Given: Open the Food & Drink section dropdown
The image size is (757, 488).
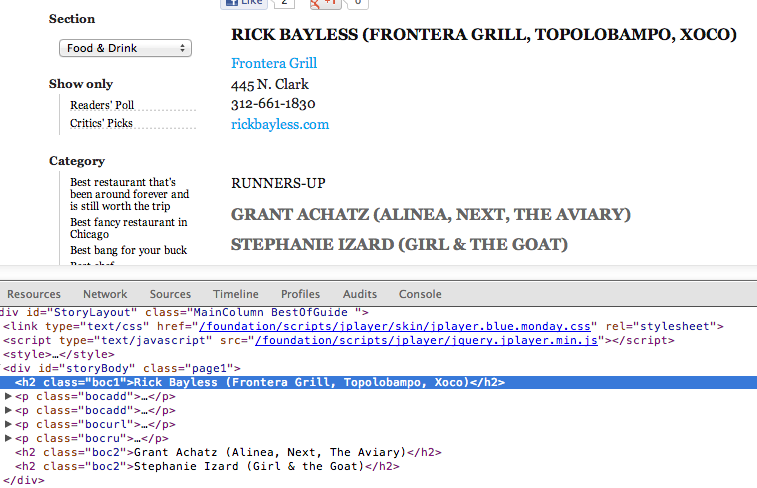Looking at the screenshot, I should 125,48.
